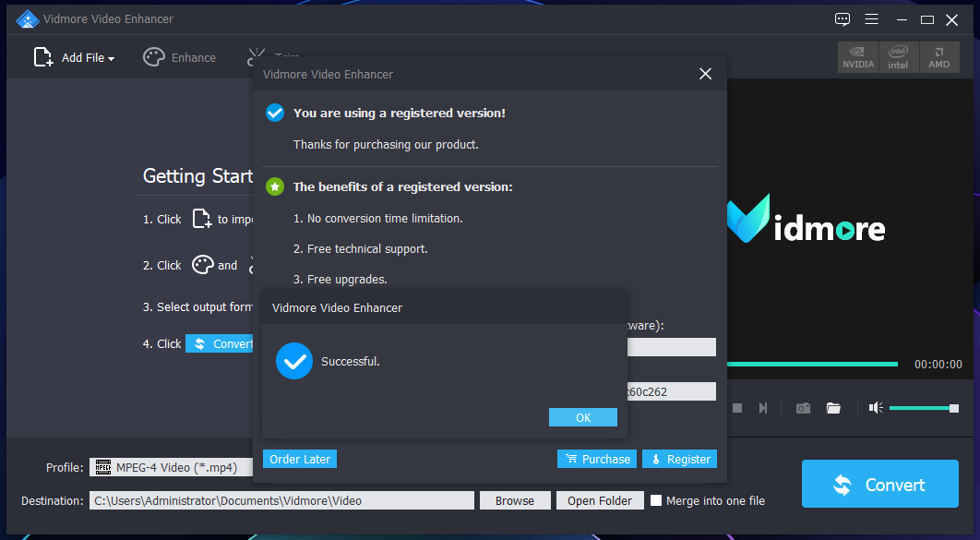Screen dimensions: 980x540
Task: Choose Order Later
Action: coord(300,459)
